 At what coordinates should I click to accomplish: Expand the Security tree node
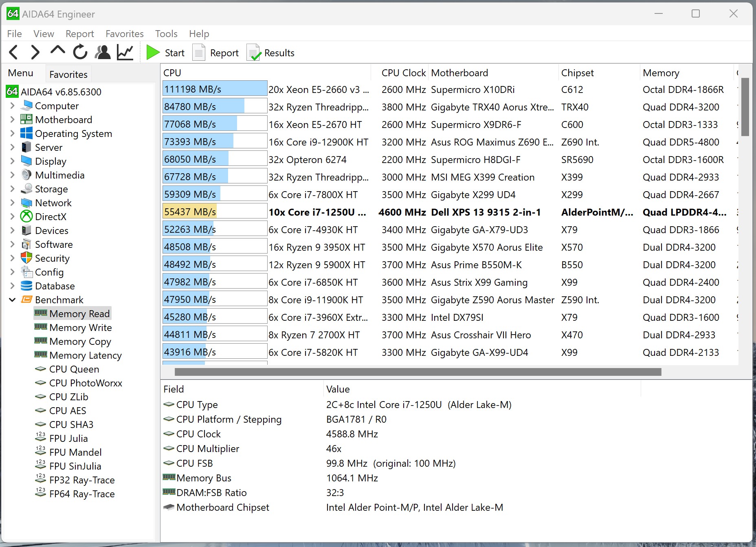[x=12, y=258]
